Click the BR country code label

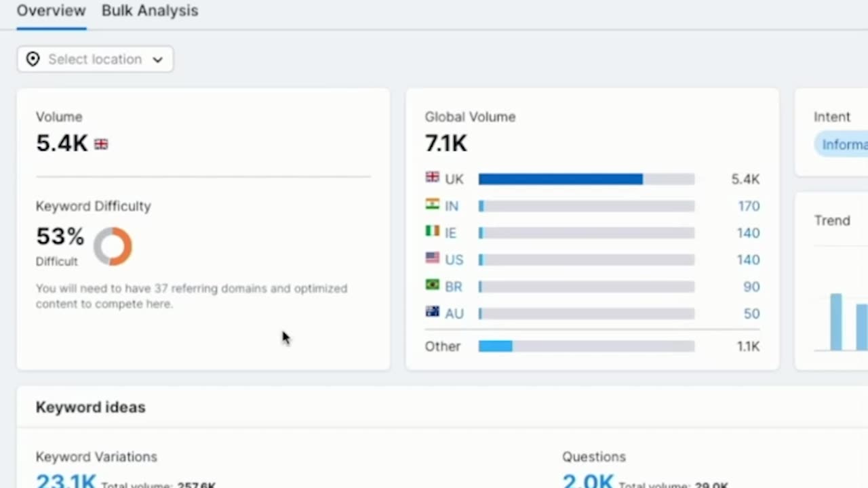pos(454,287)
